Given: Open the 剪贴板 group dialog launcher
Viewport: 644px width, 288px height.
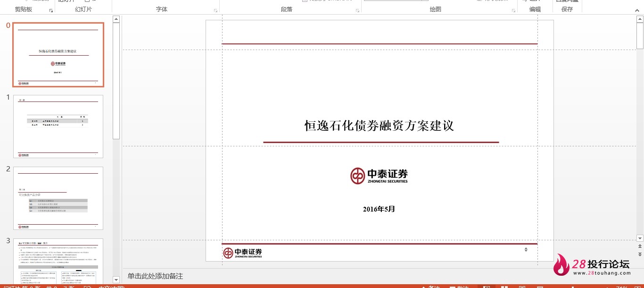Looking at the screenshot, I should click(51, 10).
